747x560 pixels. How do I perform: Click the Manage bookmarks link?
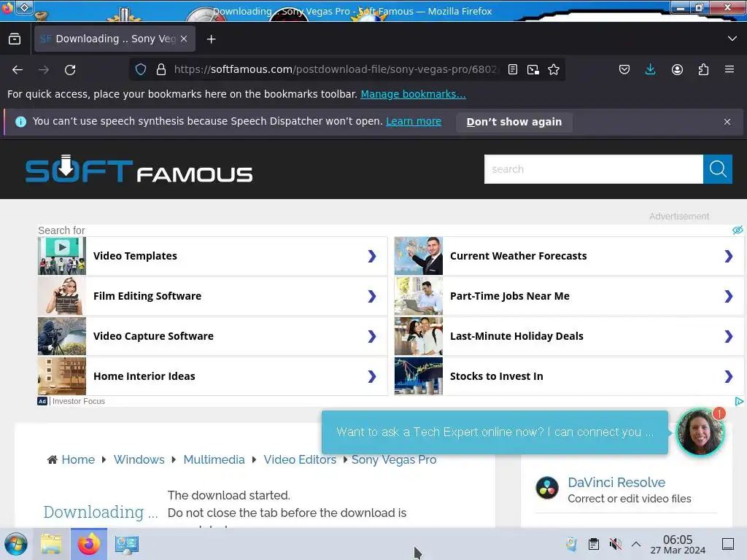tap(413, 94)
